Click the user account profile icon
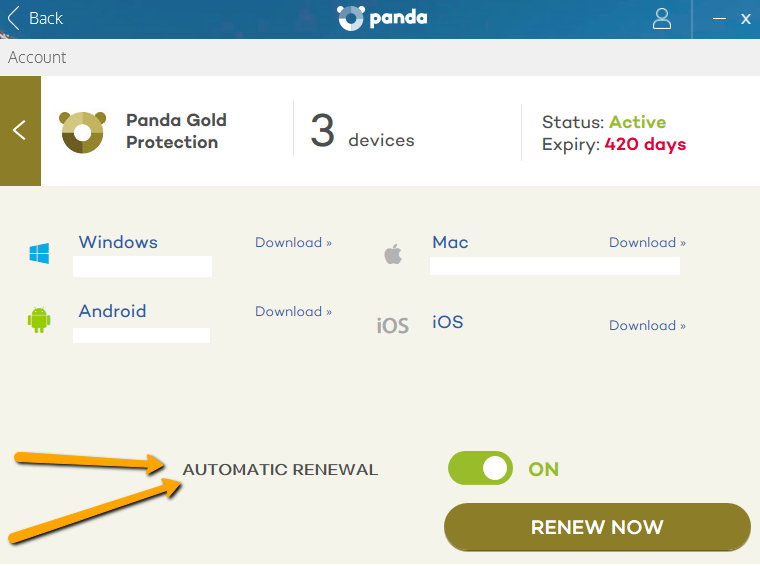 tap(662, 19)
